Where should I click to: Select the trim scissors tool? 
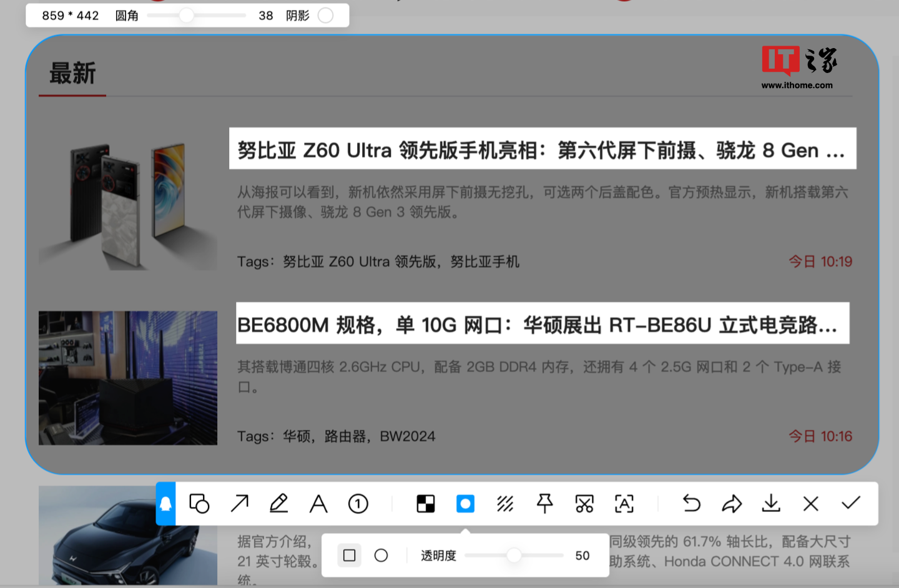click(584, 504)
